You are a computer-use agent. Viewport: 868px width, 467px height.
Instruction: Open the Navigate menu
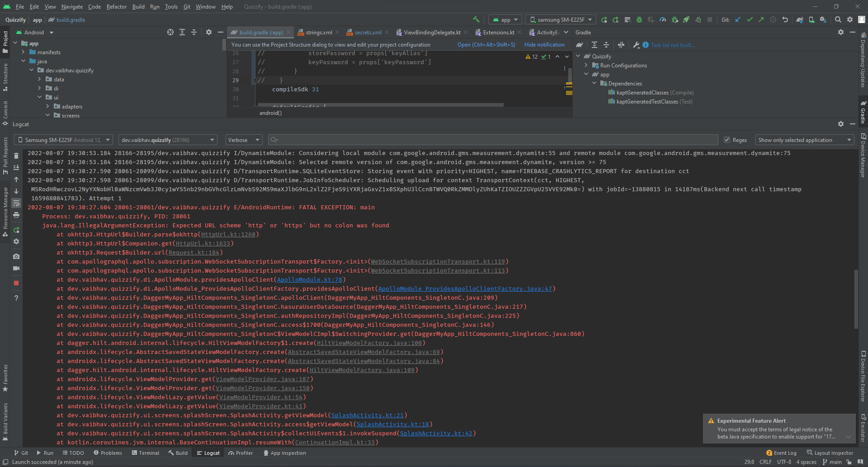coord(72,6)
